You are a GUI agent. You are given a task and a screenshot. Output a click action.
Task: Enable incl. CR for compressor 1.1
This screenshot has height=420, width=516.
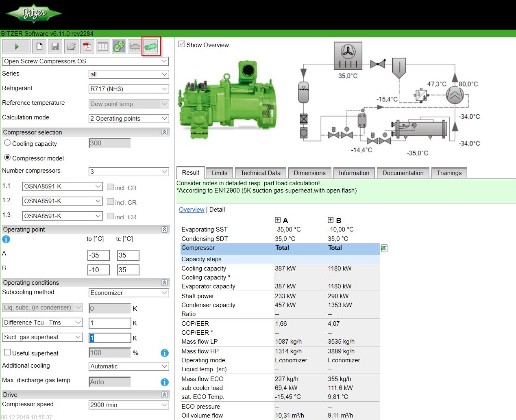110,186
